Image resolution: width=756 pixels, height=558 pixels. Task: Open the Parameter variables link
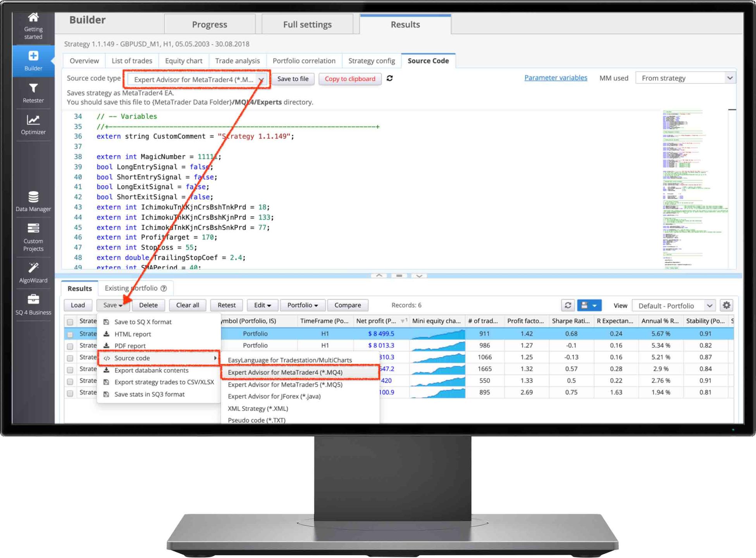(555, 77)
